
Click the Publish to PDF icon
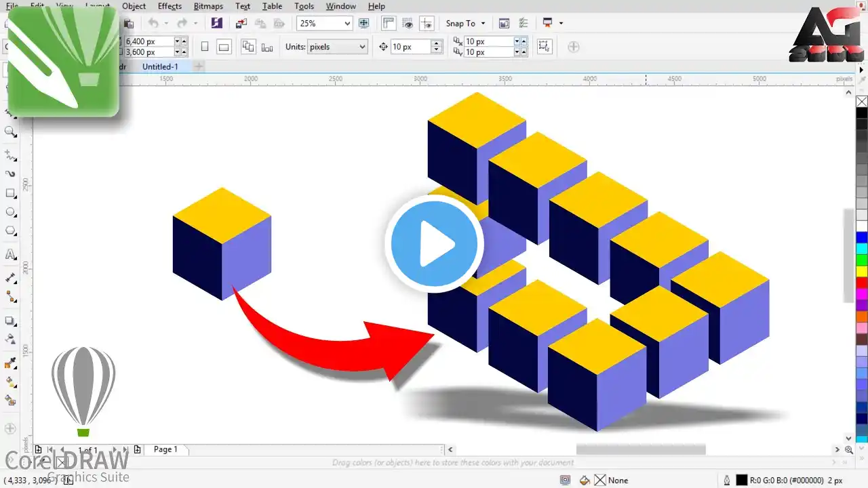278,23
